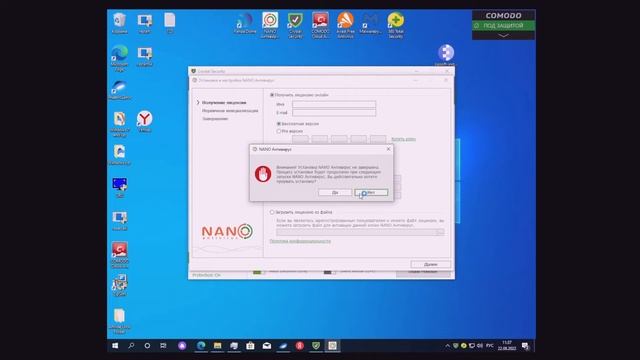Click the blank document file on desktop
The image size is (640, 360).
click(x=170, y=22)
